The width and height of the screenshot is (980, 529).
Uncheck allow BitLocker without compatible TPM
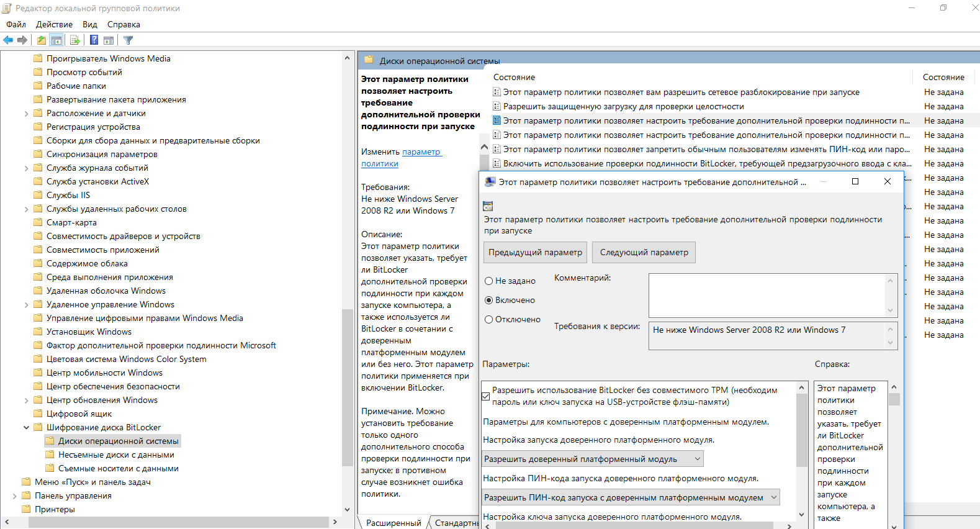486,396
